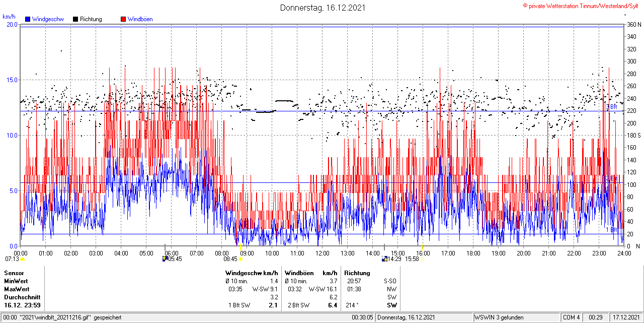Click the 'NW' maximum direction value

(x=392, y=289)
